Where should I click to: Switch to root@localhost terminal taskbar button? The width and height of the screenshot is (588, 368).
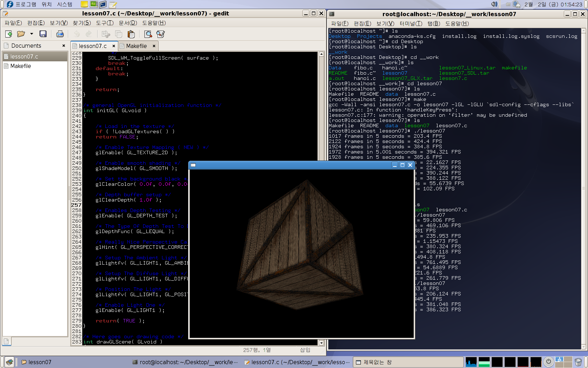pyautogui.click(x=185, y=362)
